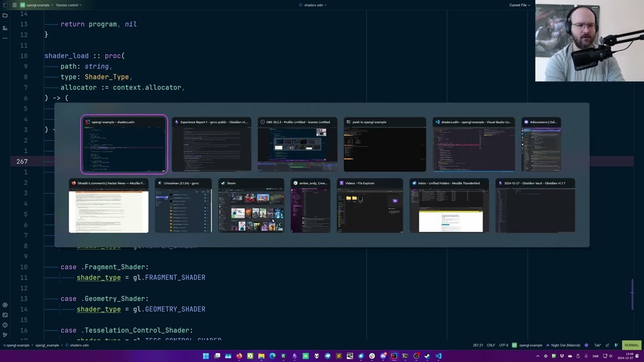Screen dimensions: 644x362
Task: Switch to the #discussions Discord window
Action: (x=541, y=145)
